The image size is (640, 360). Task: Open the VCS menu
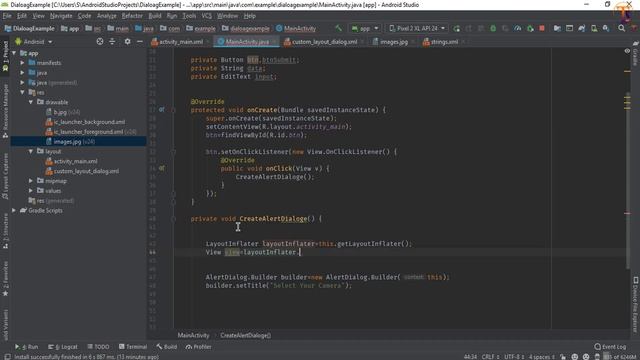click(x=207, y=16)
